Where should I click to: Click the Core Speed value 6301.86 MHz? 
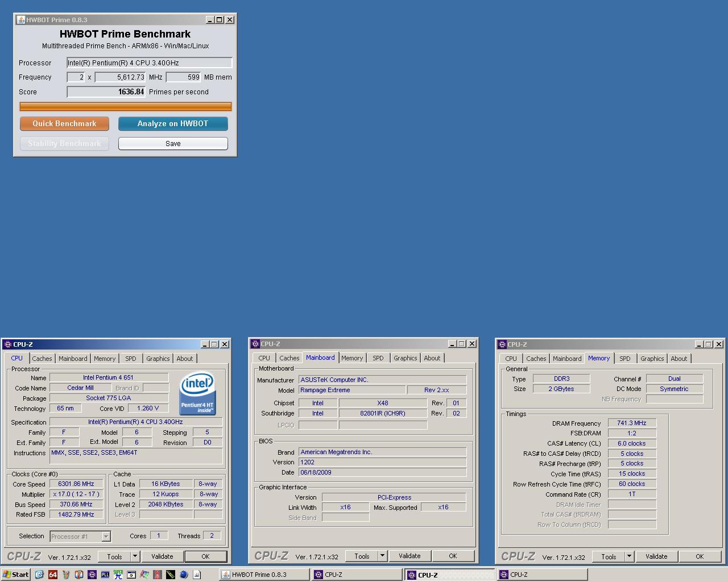(x=76, y=484)
